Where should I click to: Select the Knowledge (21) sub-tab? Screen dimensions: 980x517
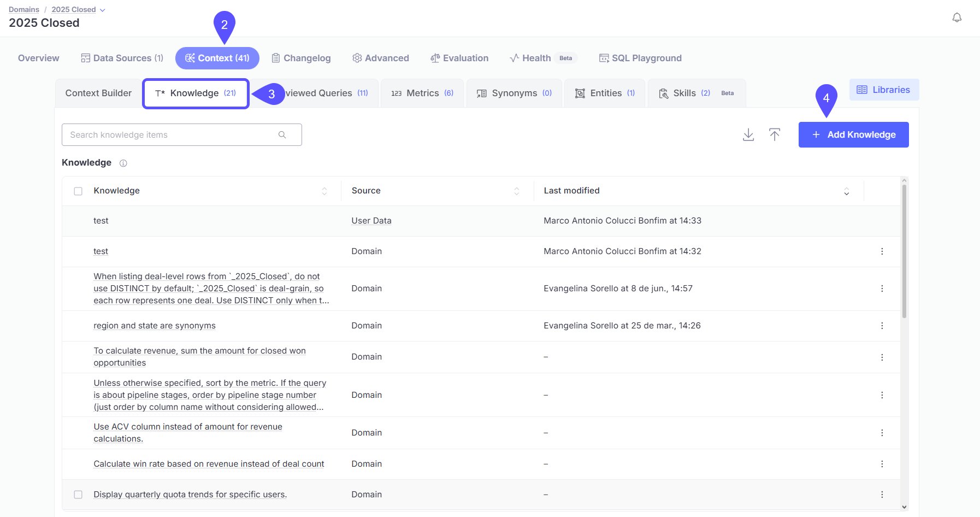tap(196, 93)
